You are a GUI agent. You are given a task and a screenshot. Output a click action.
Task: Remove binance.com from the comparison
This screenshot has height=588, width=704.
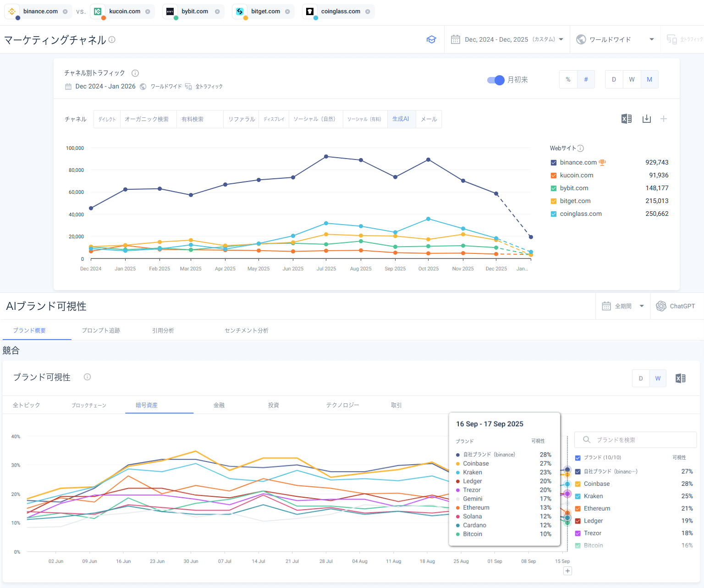(65, 11)
